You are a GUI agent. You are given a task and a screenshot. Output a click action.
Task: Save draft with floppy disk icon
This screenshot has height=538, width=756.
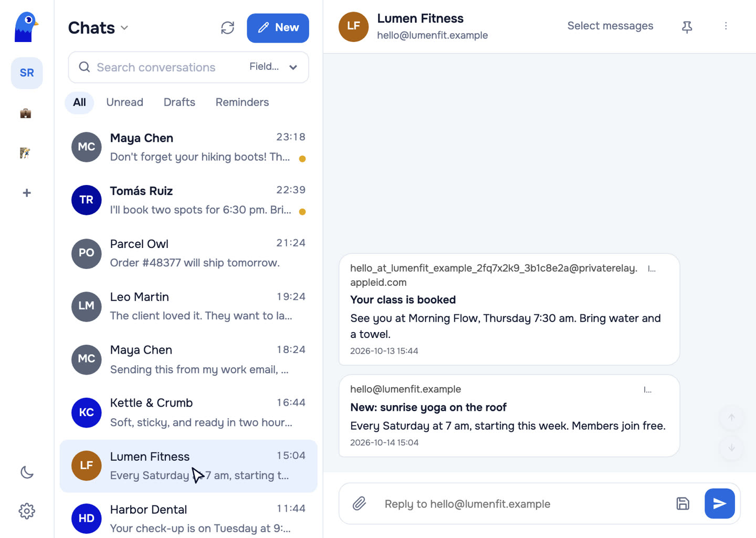click(682, 504)
